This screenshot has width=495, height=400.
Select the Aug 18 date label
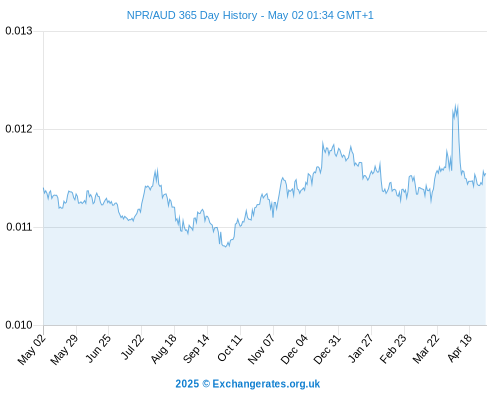(163, 348)
